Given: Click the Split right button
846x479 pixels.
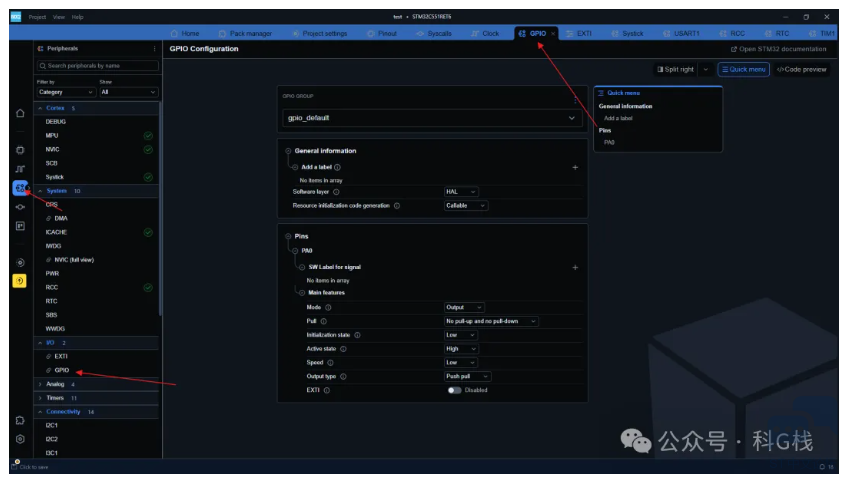Looking at the screenshot, I should point(676,70).
